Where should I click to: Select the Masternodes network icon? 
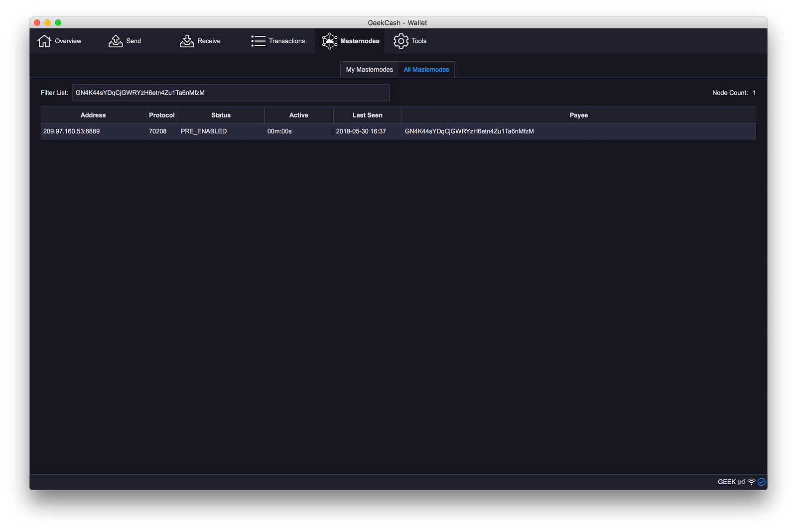pos(330,41)
